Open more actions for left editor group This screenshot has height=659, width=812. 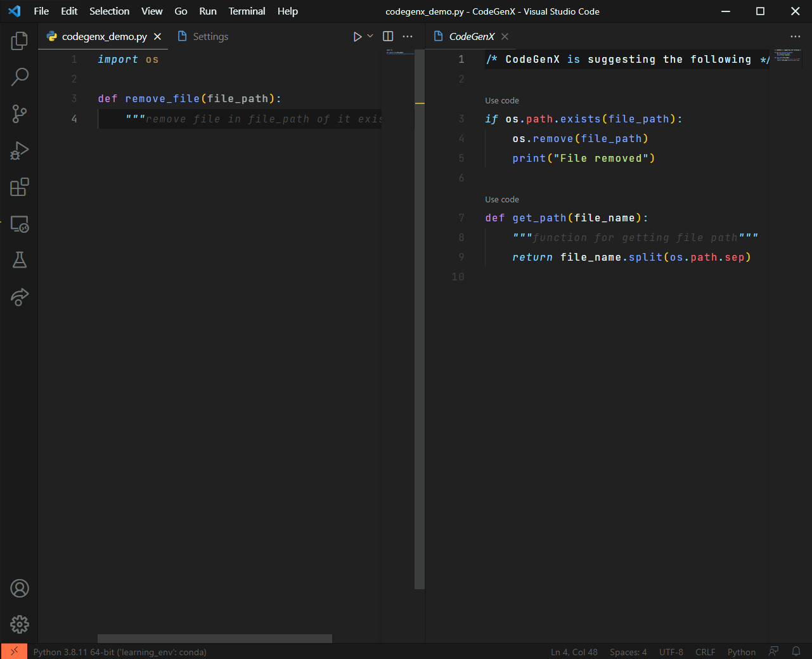408,37
